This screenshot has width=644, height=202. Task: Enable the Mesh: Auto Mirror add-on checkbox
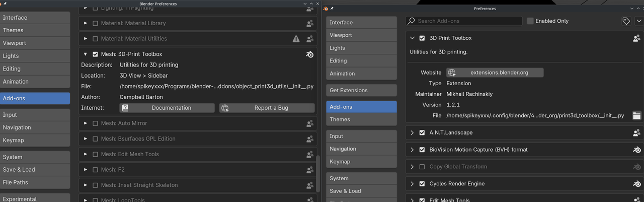[x=95, y=123]
